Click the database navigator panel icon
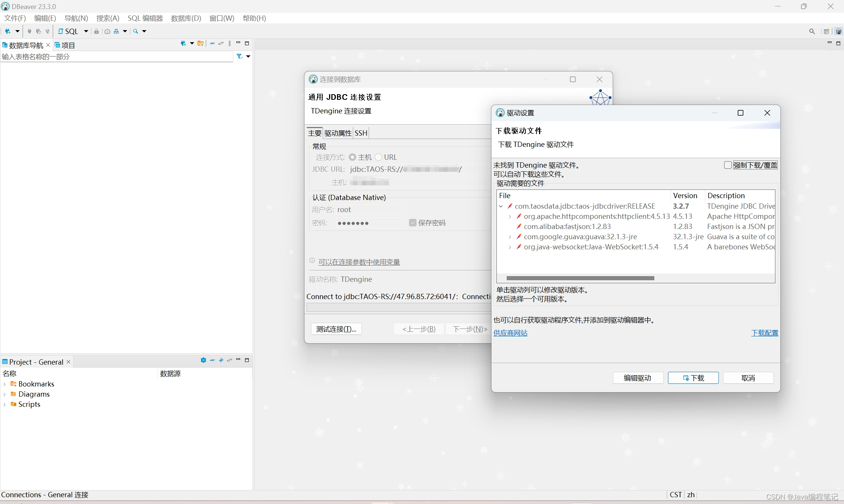Screen dimensions: 844x504 tap(5, 44)
